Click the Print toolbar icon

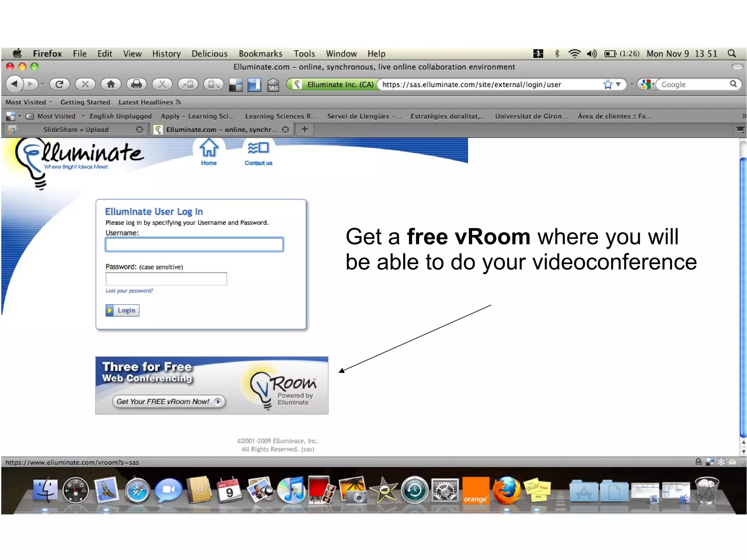(136, 84)
